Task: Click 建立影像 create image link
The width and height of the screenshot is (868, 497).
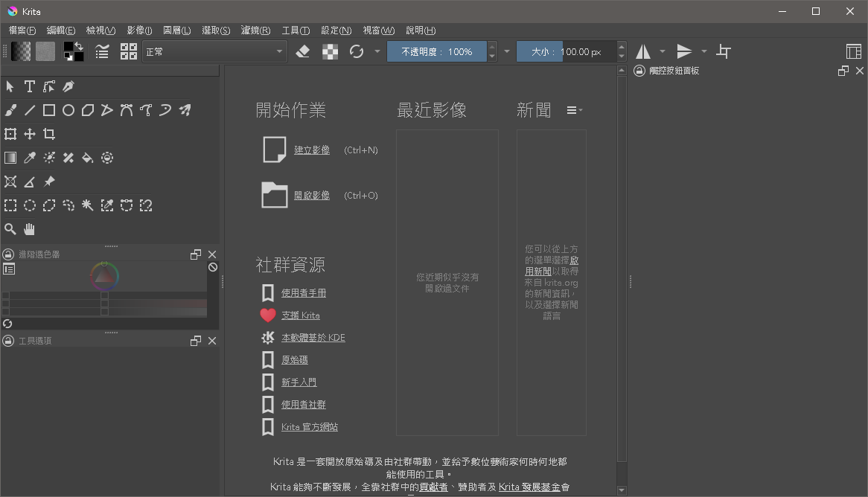Action: pos(312,150)
